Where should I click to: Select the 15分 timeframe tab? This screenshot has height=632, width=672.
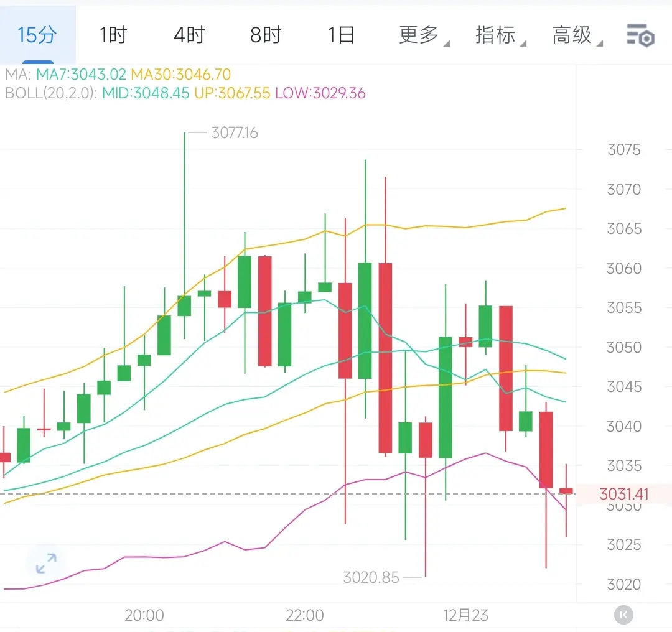pyautogui.click(x=37, y=35)
